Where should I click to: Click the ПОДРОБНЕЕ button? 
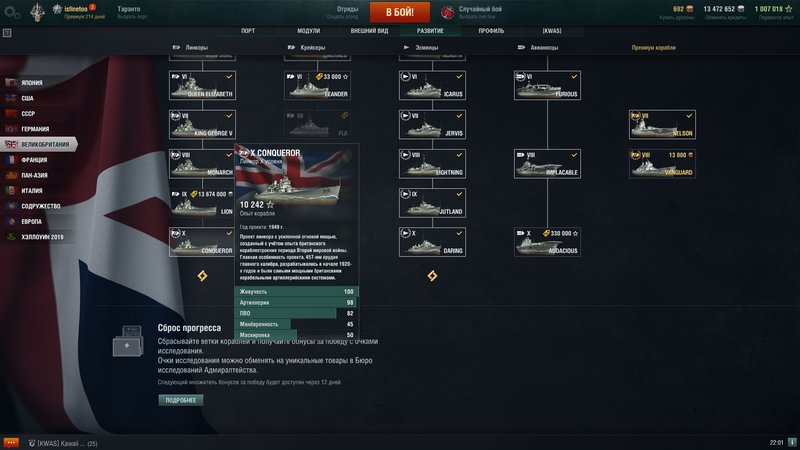pyautogui.click(x=181, y=401)
